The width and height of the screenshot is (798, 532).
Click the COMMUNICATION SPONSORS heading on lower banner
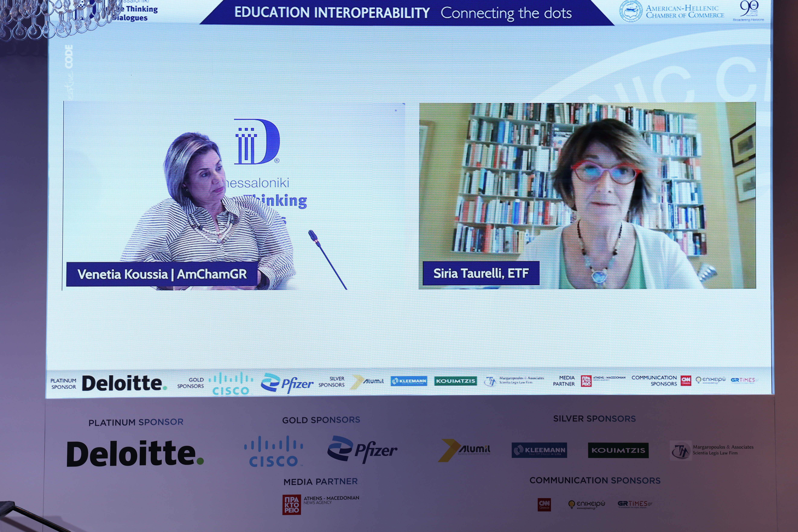pyautogui.click(x=595, y=480)
